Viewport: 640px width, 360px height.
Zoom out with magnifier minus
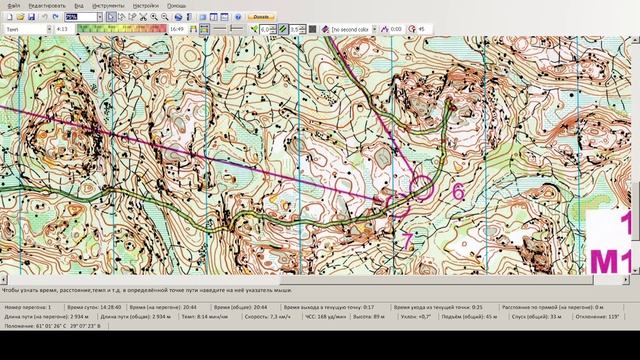point(164,17)
